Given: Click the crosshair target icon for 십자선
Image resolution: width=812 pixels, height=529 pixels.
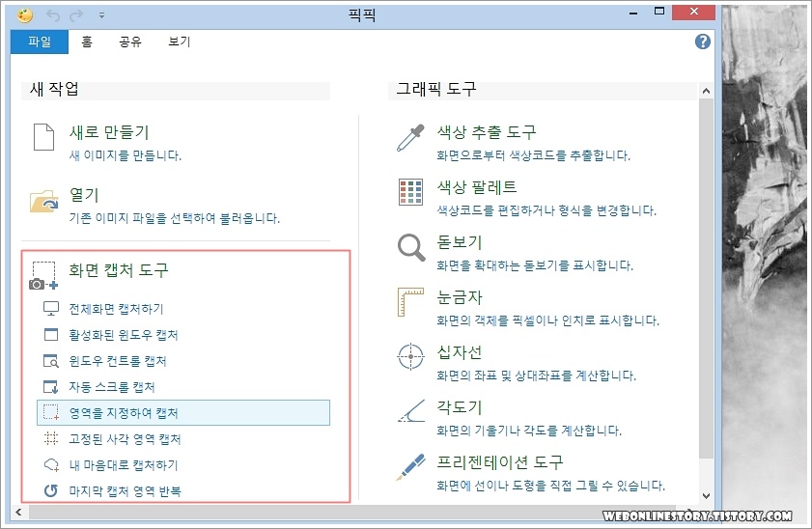Looking at the screenshot, I should click(x=410, y=356).
